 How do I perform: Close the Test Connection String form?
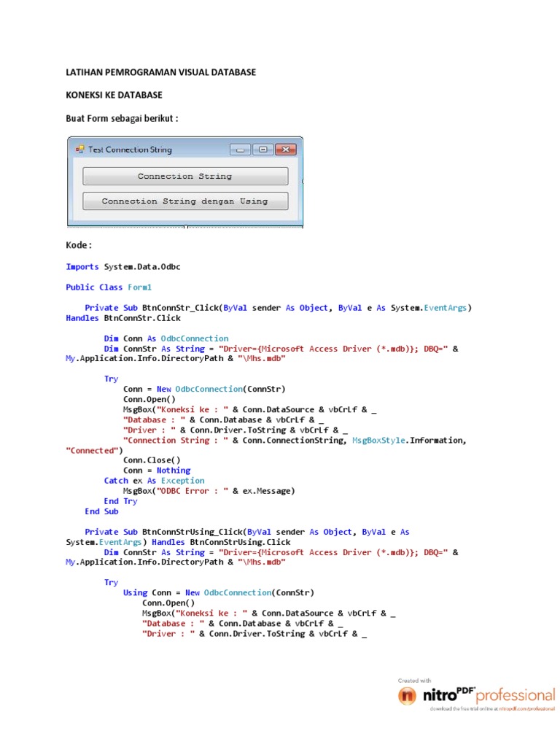click(286, 150)
